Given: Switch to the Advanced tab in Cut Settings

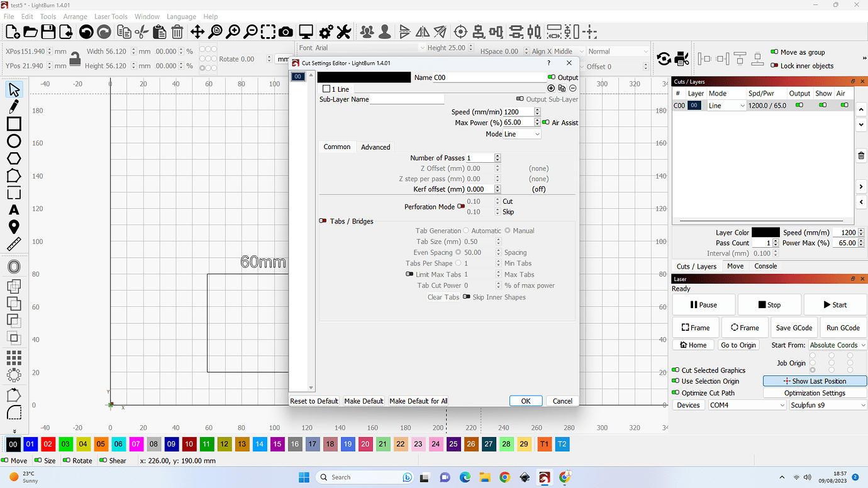Looking at the screenshot, I should click(x=376, y=147).
